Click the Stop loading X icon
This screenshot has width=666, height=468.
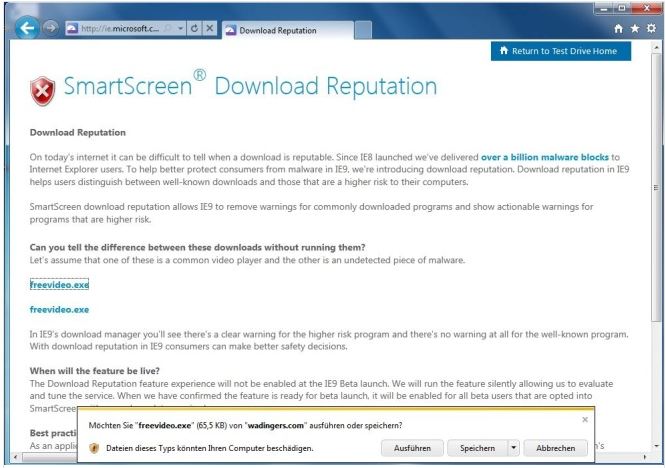tap(210, 29)
